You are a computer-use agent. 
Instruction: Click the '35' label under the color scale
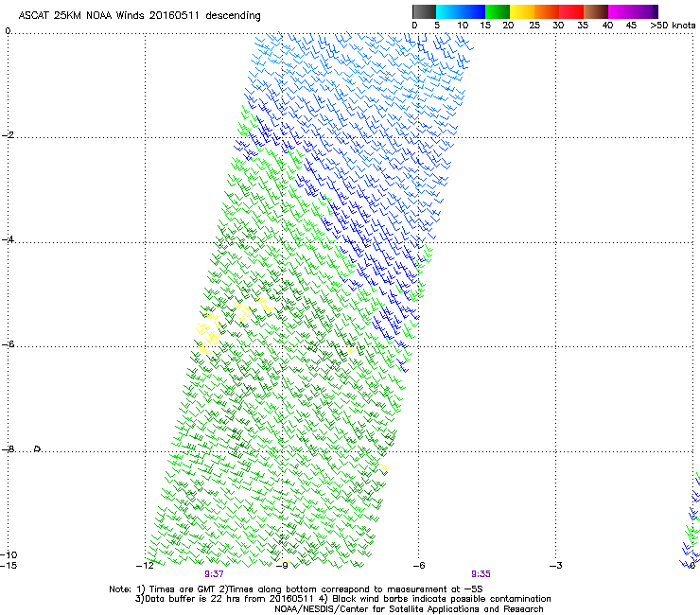coord(583,26)
